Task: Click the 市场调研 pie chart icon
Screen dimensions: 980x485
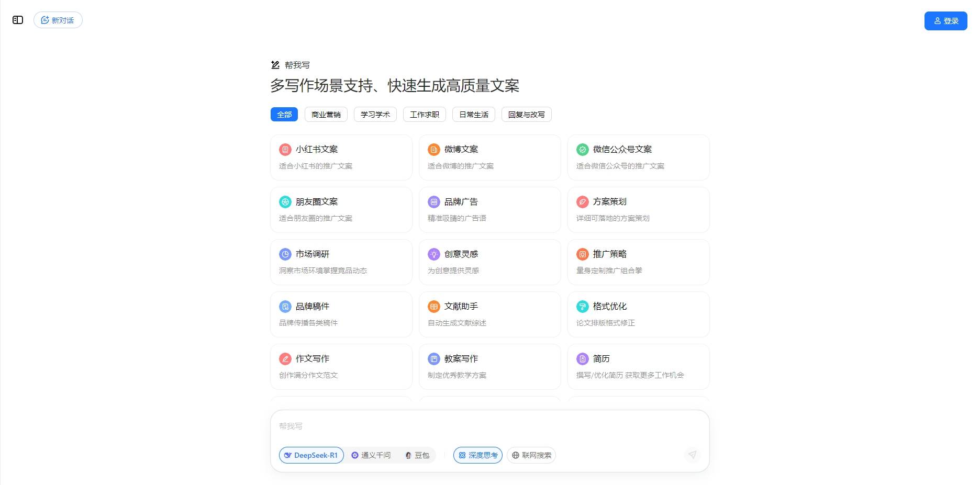Action: click(285, 254)
